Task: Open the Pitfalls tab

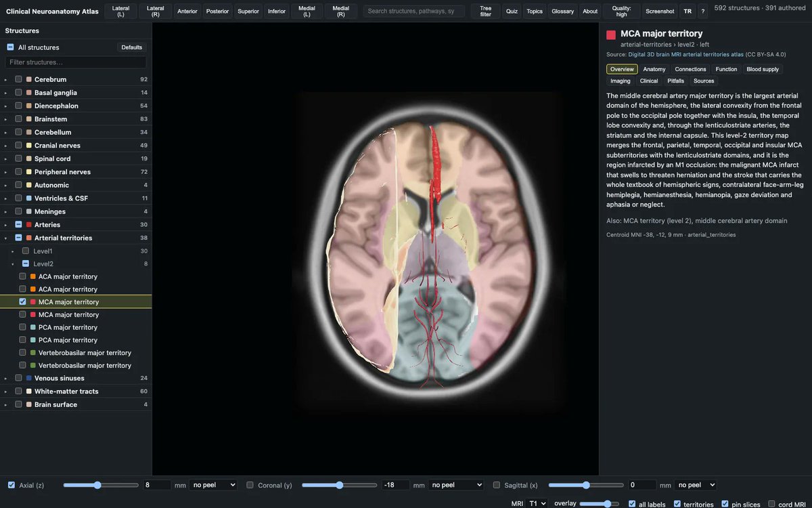Action: (x=676, y=81)
